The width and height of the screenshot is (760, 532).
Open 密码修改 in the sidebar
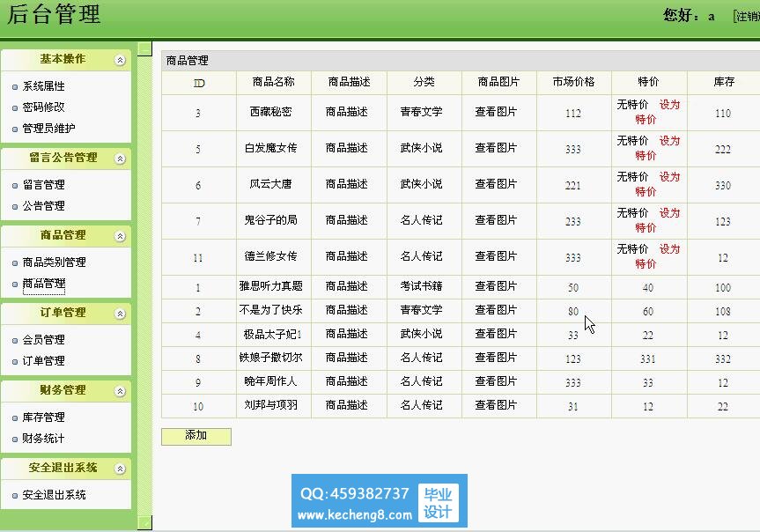[x=44, y=107]
